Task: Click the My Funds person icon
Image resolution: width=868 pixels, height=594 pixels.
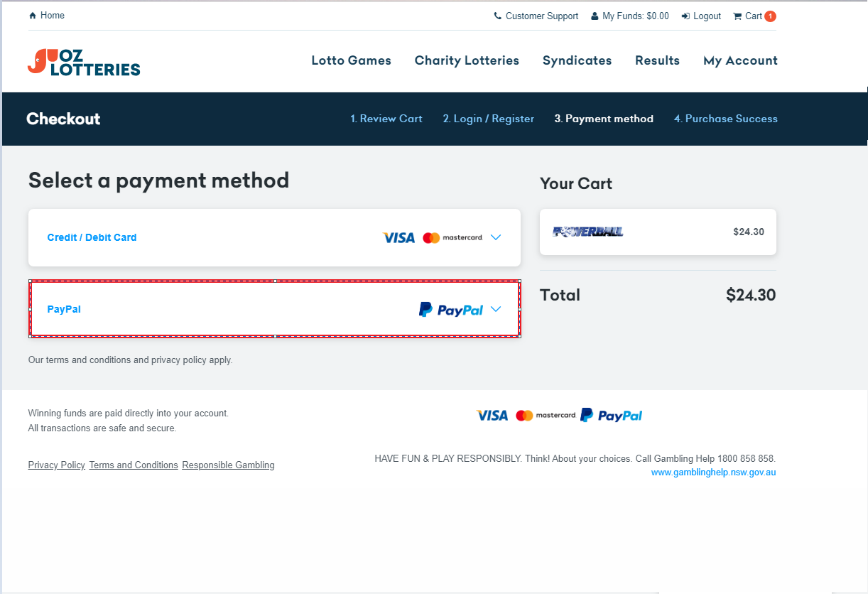Action: tap(595, 16)
